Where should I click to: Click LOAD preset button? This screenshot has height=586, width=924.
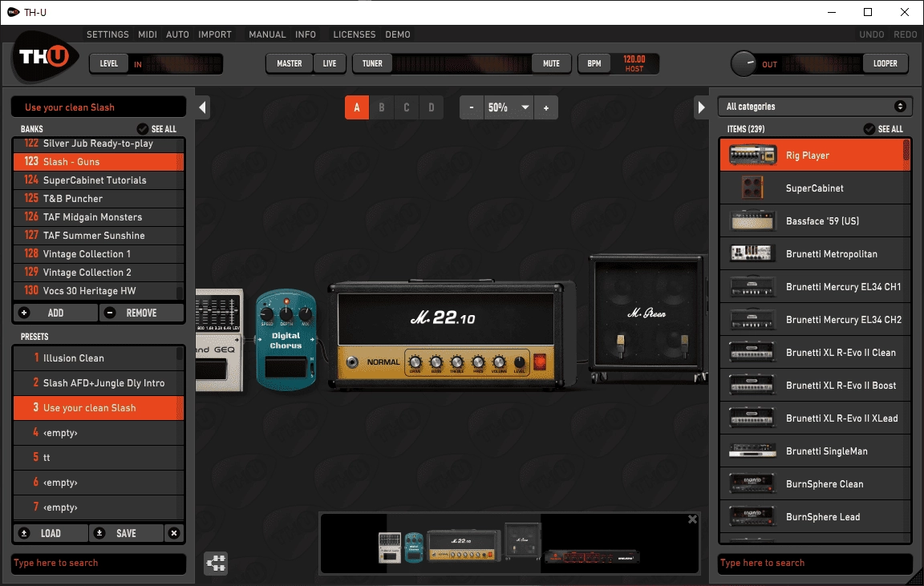pos(51,533)
